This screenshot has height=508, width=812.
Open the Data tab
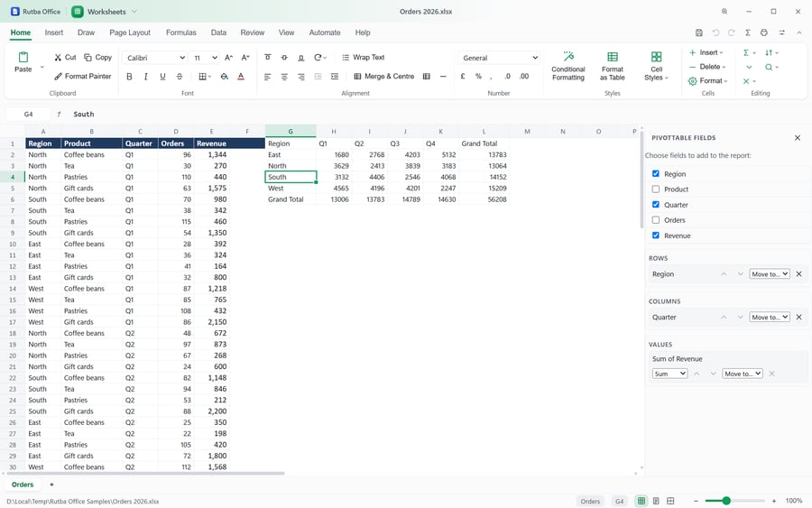click(218, 32)
